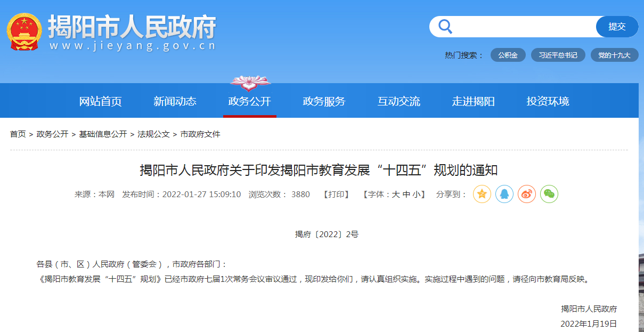644x332 pixels.
Task: Share the notice to Sina Weibo
Action: [x=527, y=194]
